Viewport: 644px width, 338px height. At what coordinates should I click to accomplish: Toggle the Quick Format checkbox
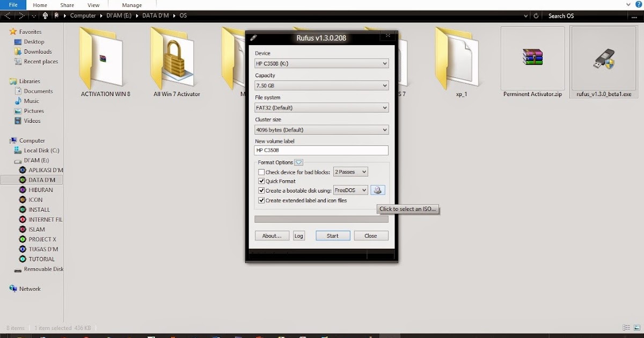click(x=261, y=181)
